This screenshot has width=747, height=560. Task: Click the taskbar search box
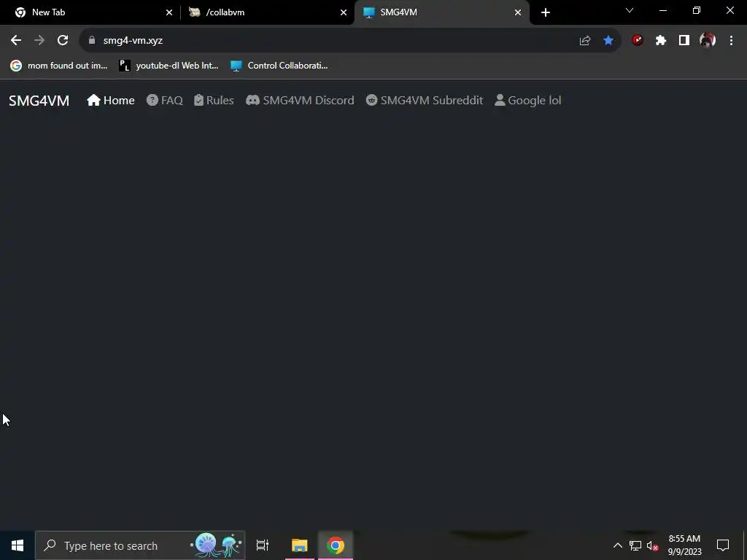click(140, 545)
